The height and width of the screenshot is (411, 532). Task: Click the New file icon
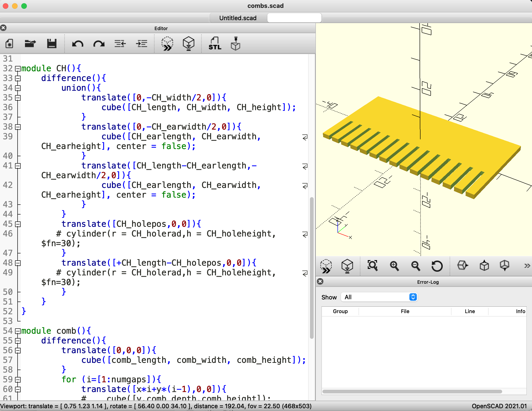[x=9, y=44]
